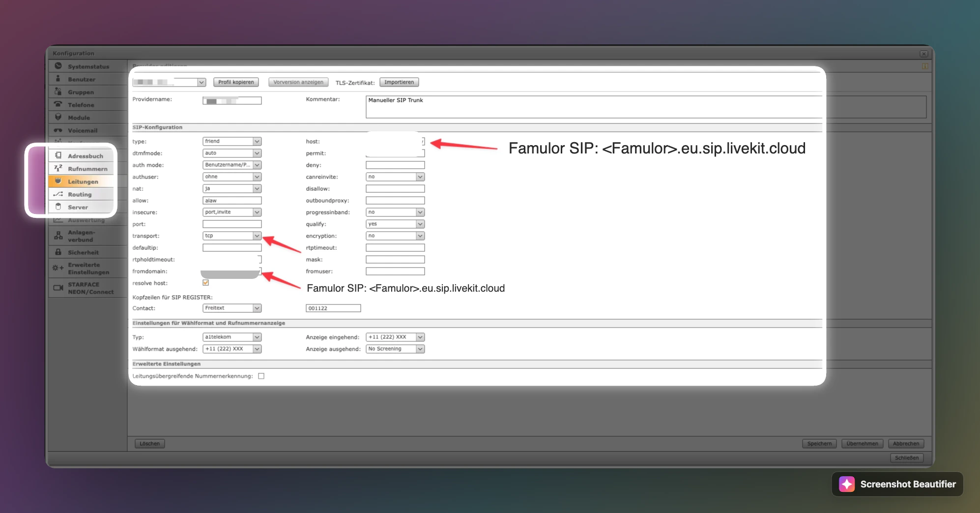Click the Erweiterte Einstellungen gears icon
The width and height of the screenshot is (980, 513).
pos(58,268)
